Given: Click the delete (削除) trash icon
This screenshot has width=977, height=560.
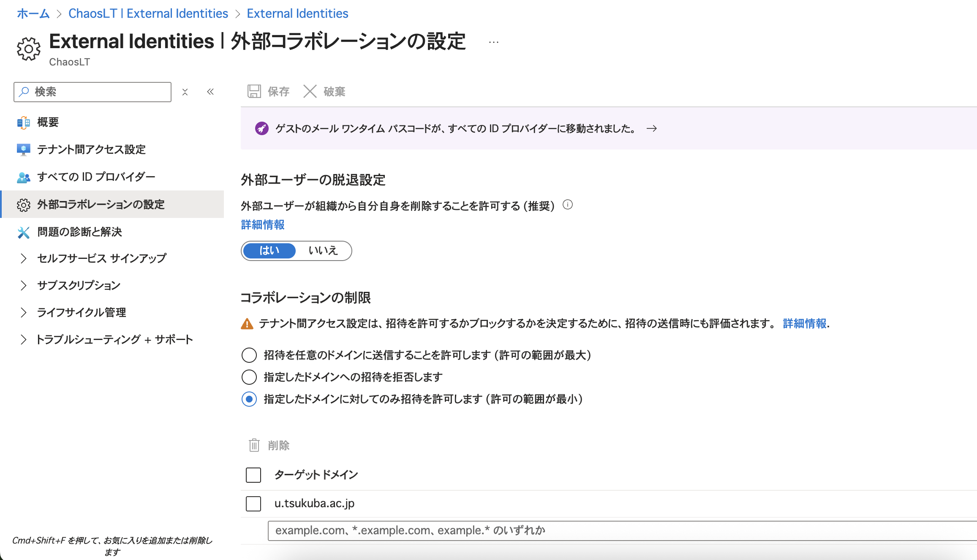Looking at the screenshot, I should (x=254, y=445).
